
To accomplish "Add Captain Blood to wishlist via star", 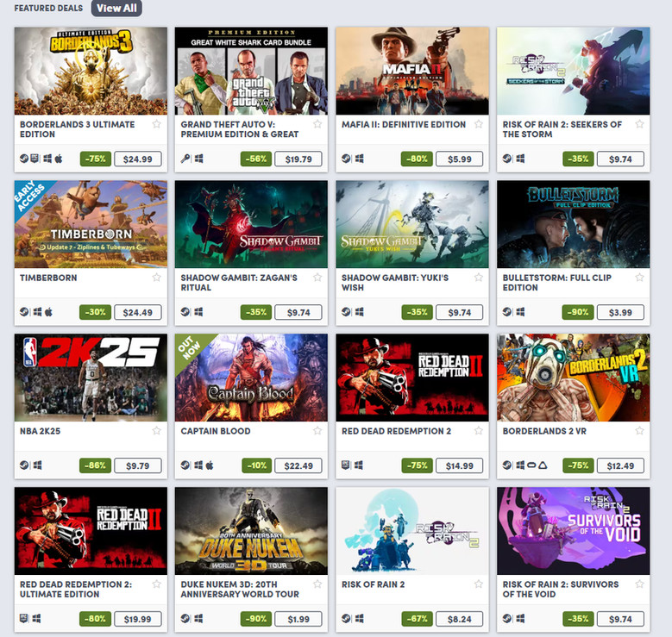I will tap(317, 431).
